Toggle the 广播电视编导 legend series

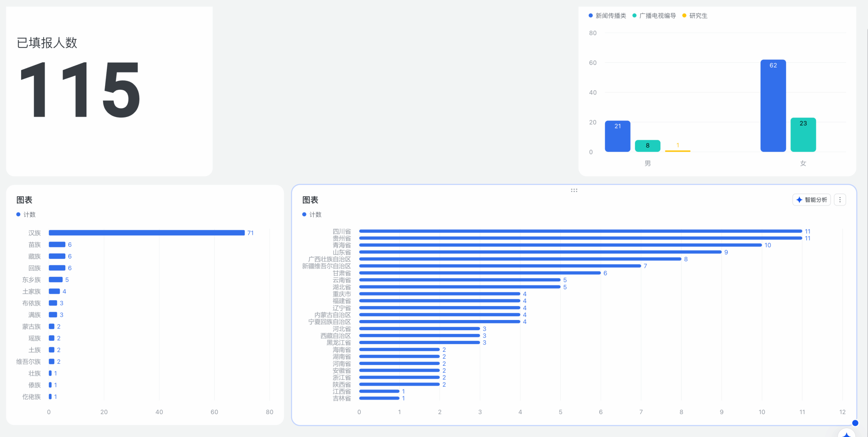654,16
